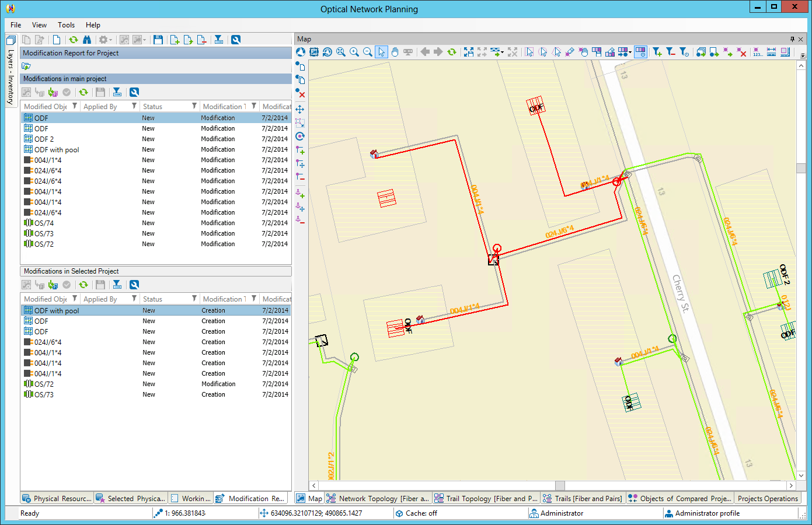Click the map horizontal scrollbar thumb
812x525 pixels.
[560, 485]
